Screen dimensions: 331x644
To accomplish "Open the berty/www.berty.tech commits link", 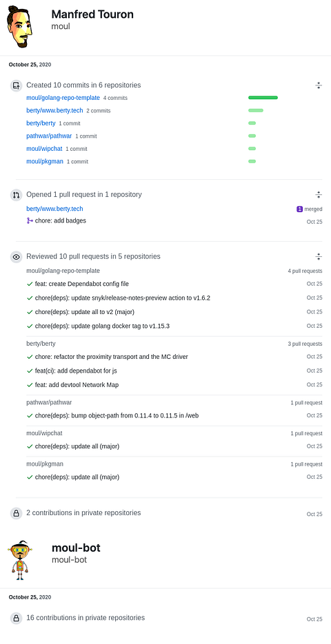I will pyautogui.click(x=54, y=110).
